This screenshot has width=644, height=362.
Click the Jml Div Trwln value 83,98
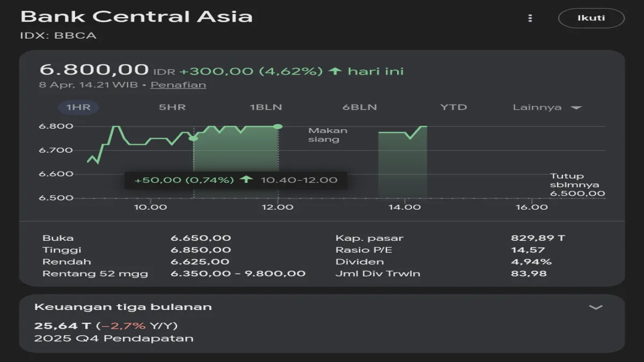pyautogui.click(x=529, y=274)
